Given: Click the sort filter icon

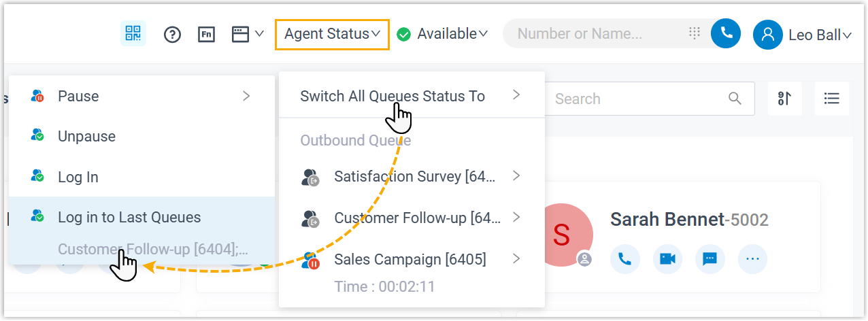Looking at the screenshot, I should point(784,99).
